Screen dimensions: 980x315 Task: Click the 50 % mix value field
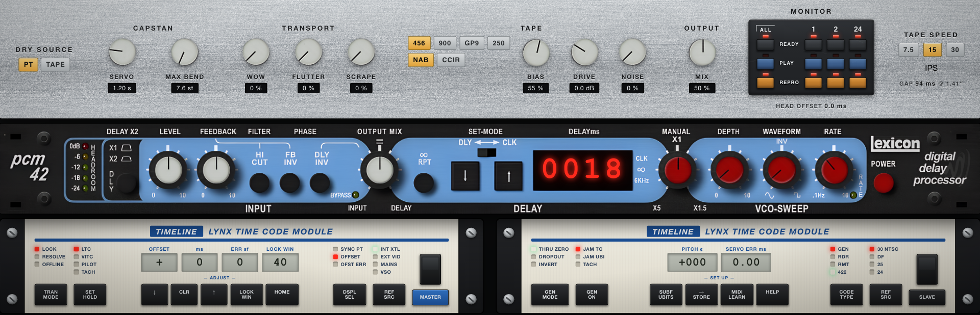point(702,88)
